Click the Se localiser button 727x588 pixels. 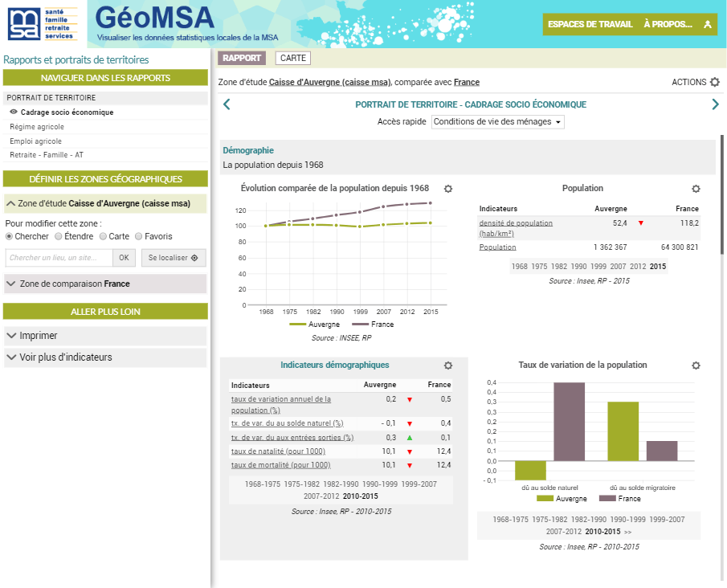coord(174,258)
